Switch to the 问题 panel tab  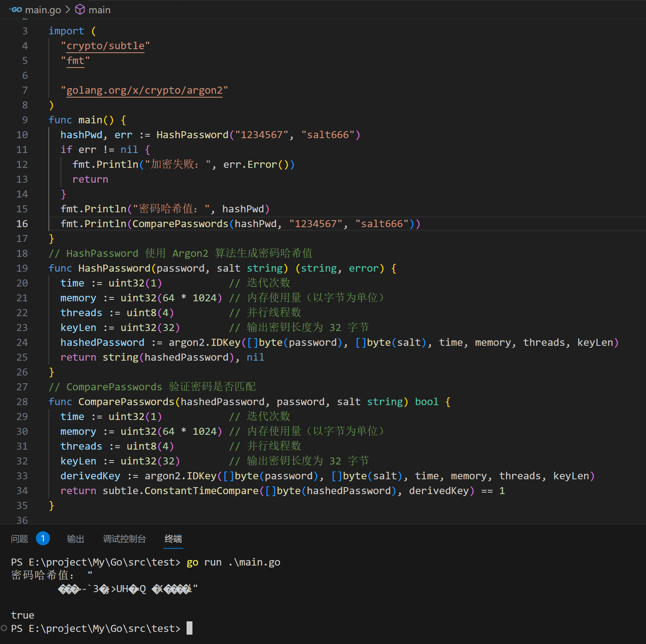pos(20,539)
